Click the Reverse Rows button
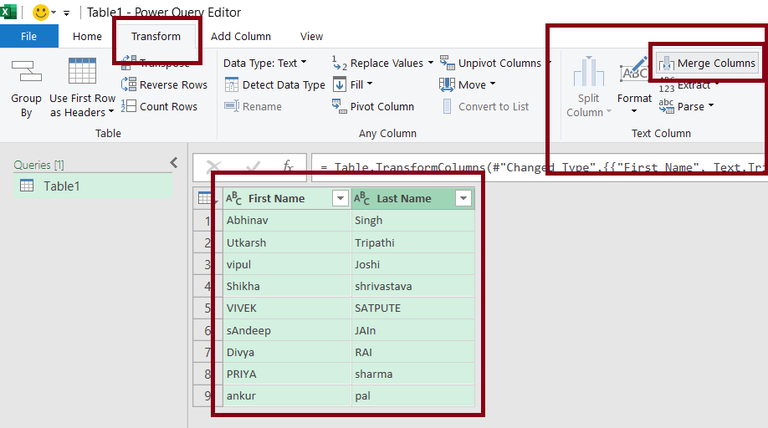Image resolution: width=768 pixels, height=428 pixels. (164, 85)
